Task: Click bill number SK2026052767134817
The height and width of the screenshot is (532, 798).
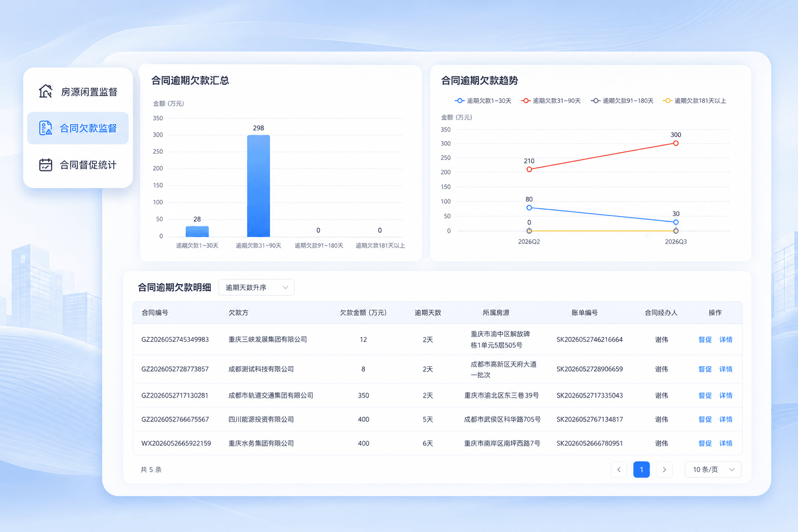Action: 590,420
